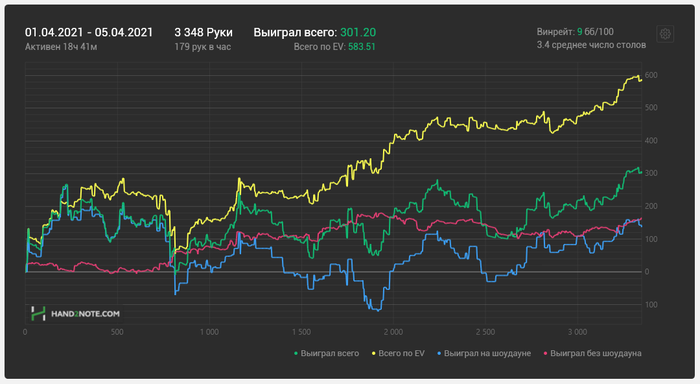Open the graph settings gear icon

(x=665, y=34)
